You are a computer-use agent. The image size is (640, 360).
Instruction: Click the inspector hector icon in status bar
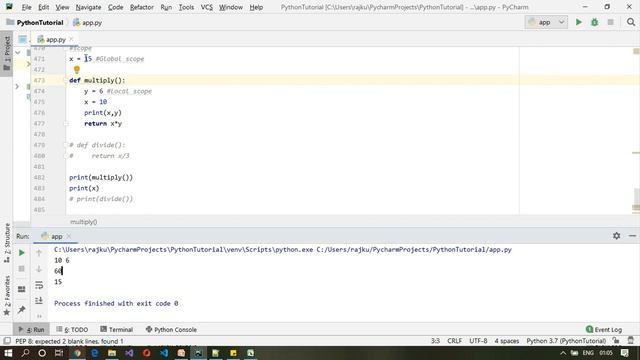pyautogui.click(x=631, y=341)
